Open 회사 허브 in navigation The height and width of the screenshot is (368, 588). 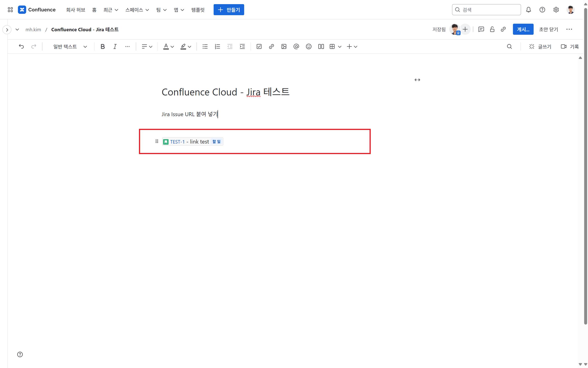point(76,10)
